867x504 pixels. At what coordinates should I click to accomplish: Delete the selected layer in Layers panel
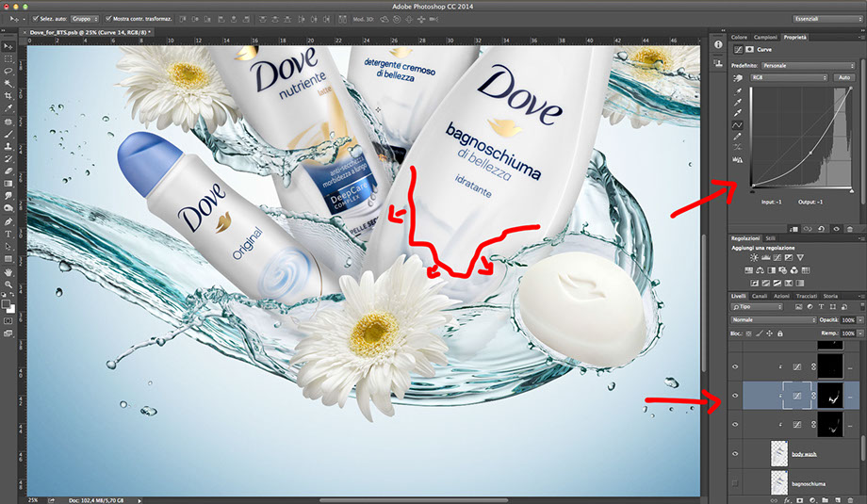[850, 500]
